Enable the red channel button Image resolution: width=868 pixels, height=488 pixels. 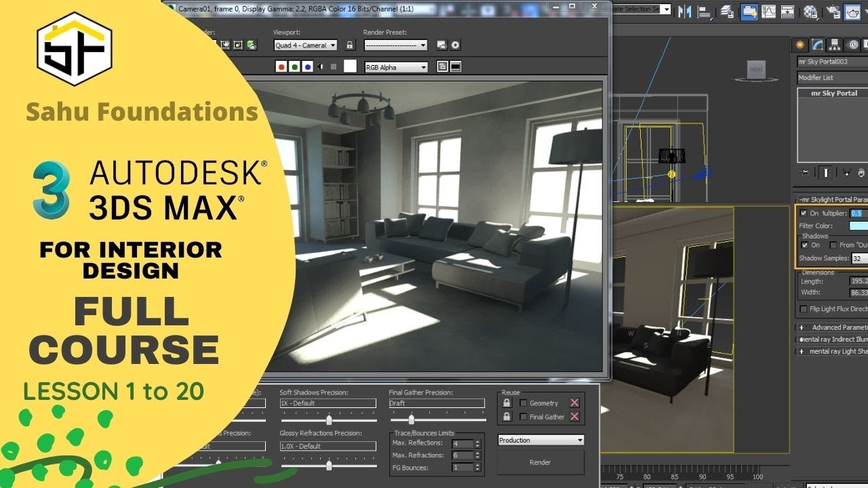point(281,66)
